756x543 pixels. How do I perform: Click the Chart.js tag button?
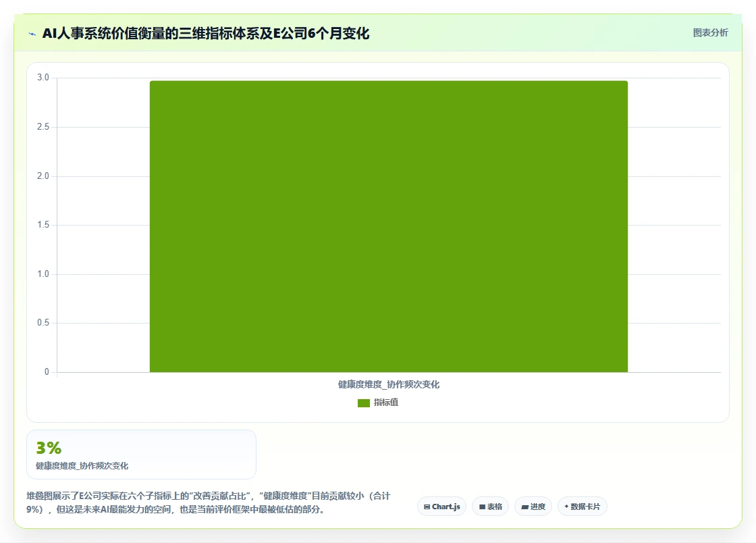click(x=441, y=507)
